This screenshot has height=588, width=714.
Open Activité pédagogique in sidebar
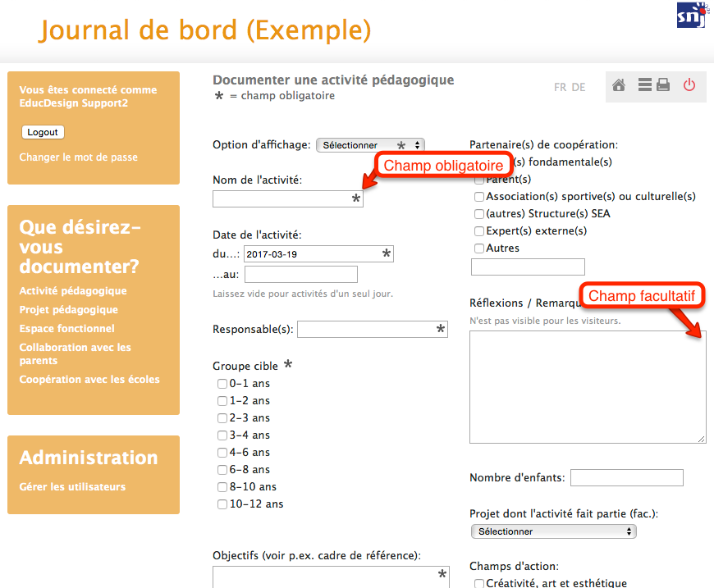pos(73,291)
